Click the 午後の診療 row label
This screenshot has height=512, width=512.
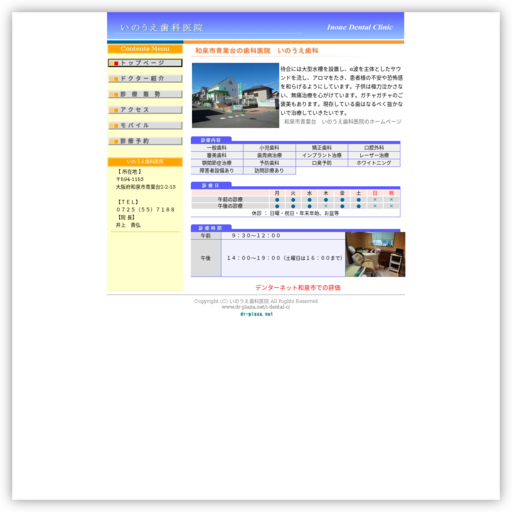[x=230, y=206]
